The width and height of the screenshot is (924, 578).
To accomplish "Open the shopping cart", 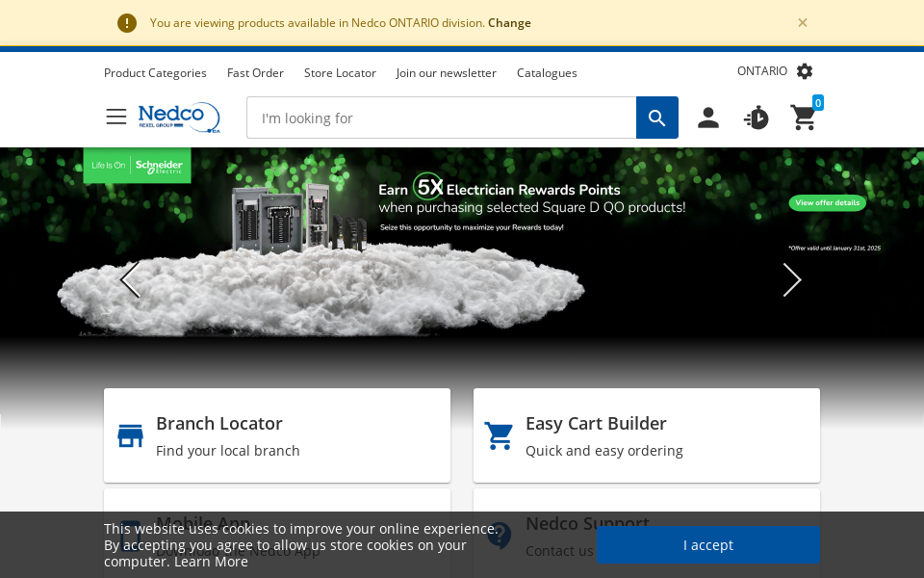I will (x=804, y=117).
